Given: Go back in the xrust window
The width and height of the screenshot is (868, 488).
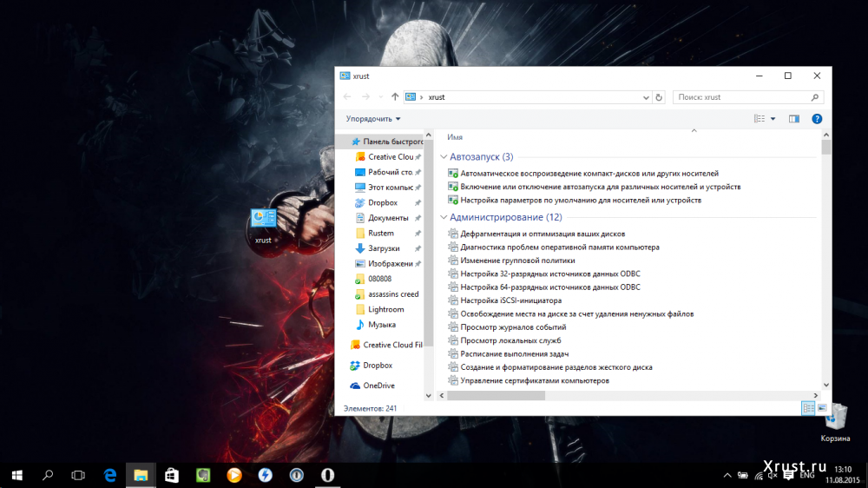Looking at the screenshot, I should click(347, 97).
